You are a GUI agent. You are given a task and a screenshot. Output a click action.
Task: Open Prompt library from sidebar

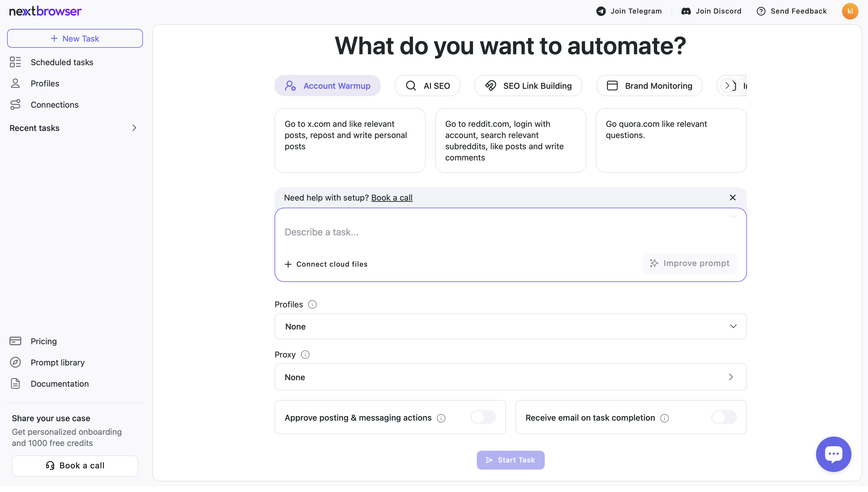58,362
